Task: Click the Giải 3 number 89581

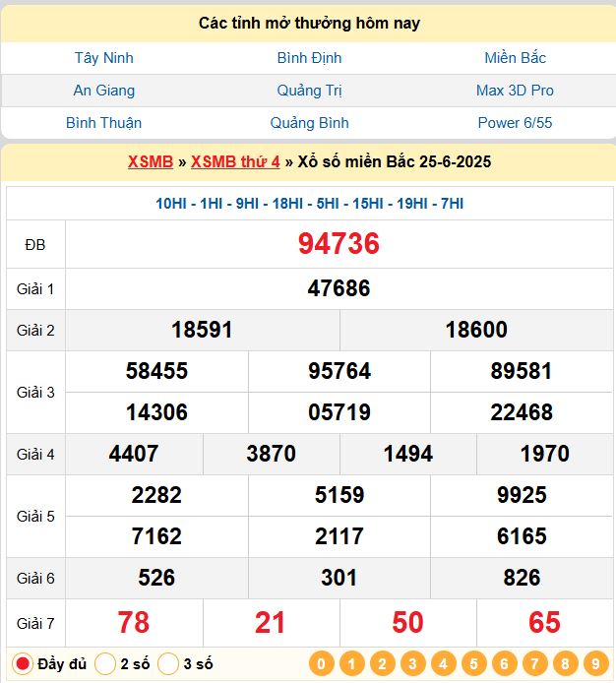Action: click(522, 371)
